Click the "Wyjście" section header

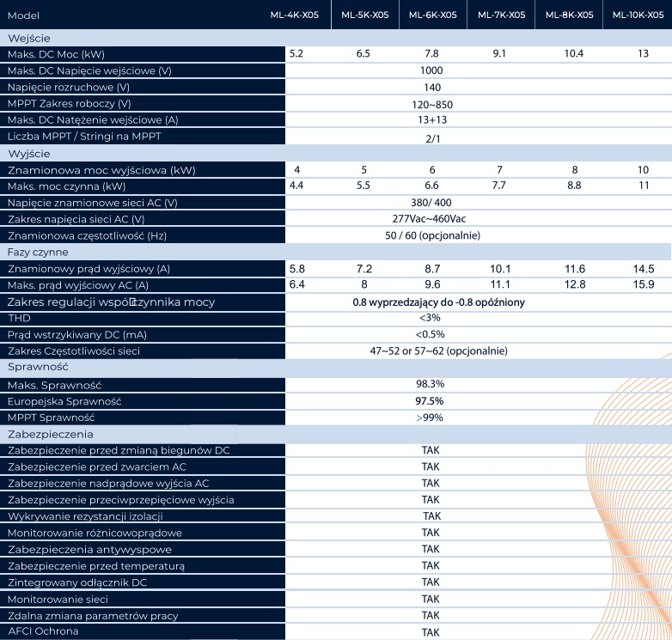point(28,153)
